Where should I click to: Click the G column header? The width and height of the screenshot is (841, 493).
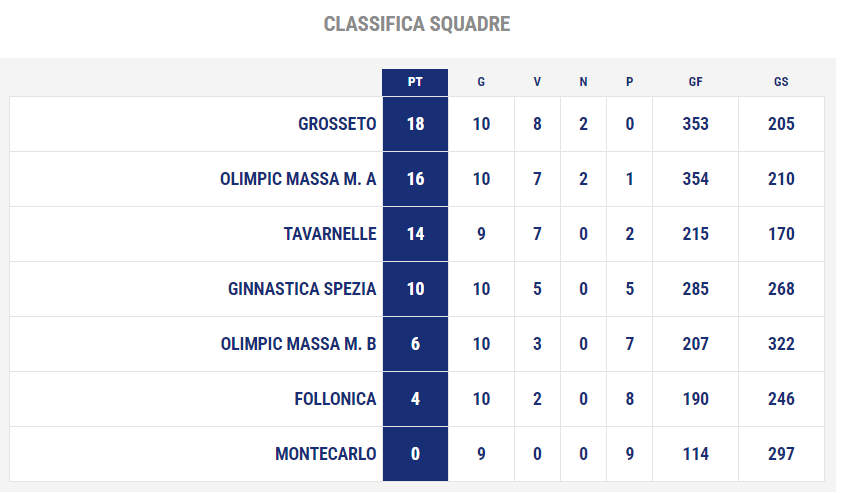pos(481,82)
